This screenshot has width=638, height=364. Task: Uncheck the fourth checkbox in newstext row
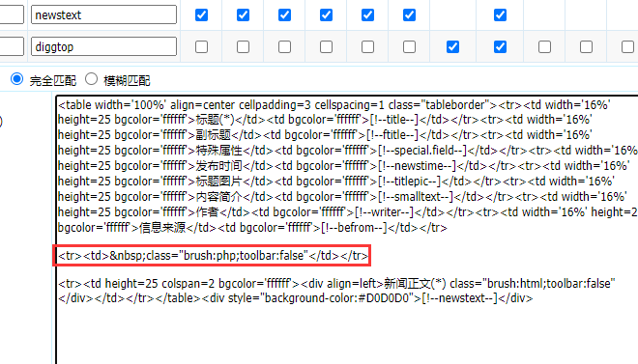click(x=326, y=15)
